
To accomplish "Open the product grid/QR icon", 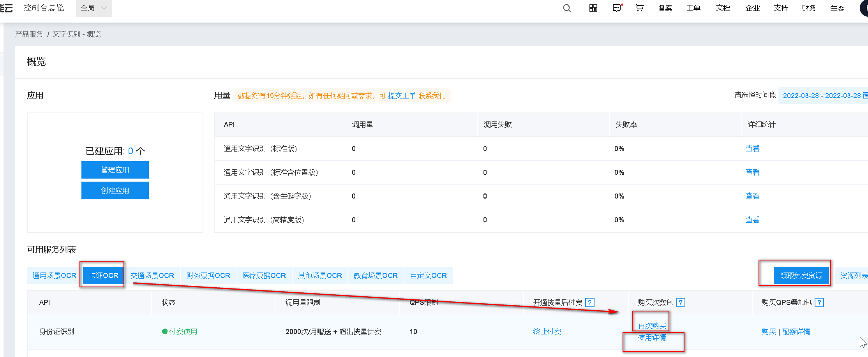I will point(593,8).
